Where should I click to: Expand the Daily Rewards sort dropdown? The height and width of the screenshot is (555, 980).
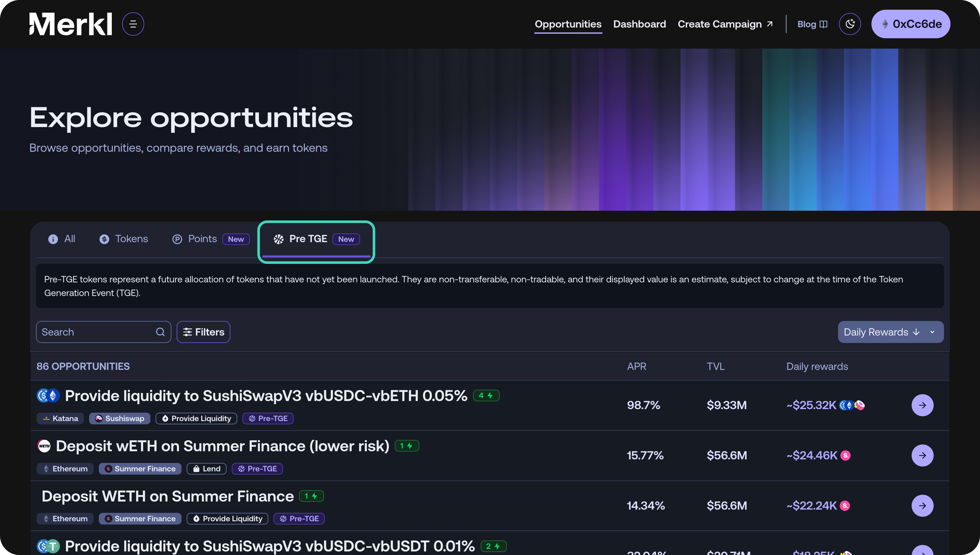(x=891, y=332)
